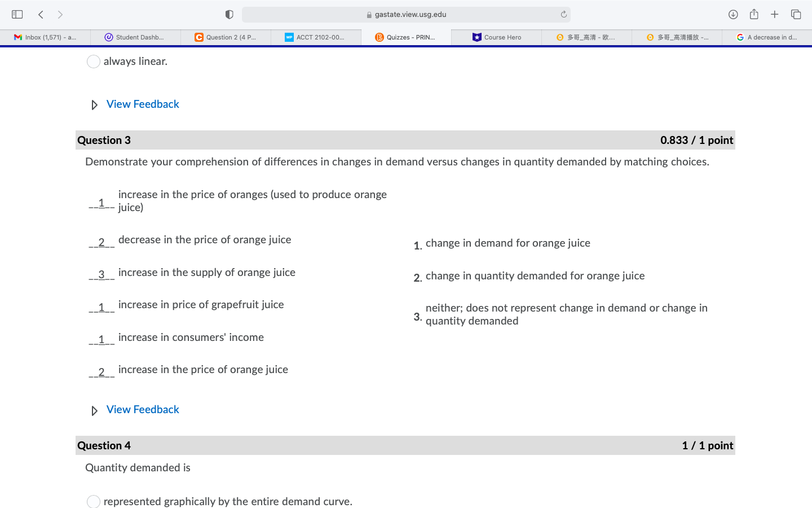Switch to the Course Hero tab
Image resolution: width=812 pixels, height=508 pixels.
(496, 37)
